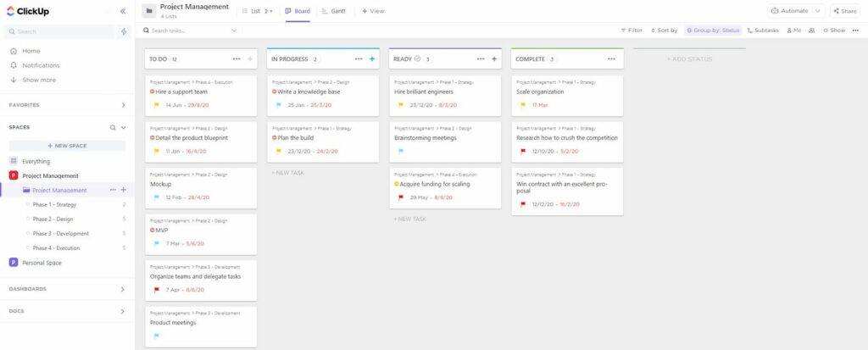Toggle Me mode filter
Screen dimensions: 868x350
coord(793,31)
